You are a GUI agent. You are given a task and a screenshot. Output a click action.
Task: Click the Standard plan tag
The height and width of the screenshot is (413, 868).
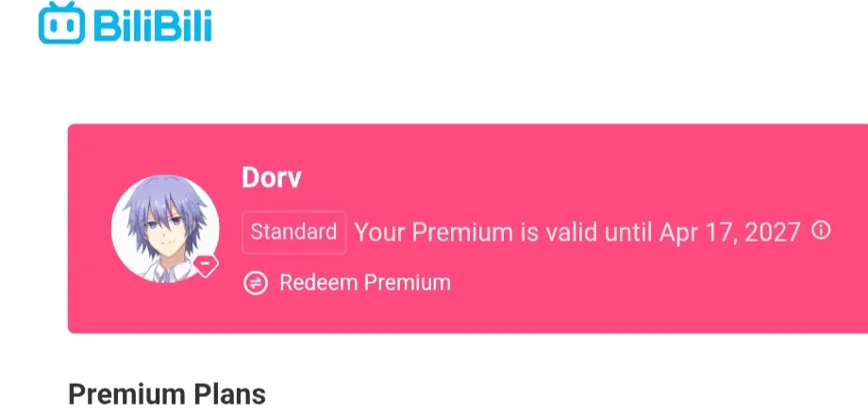point(294,232)
